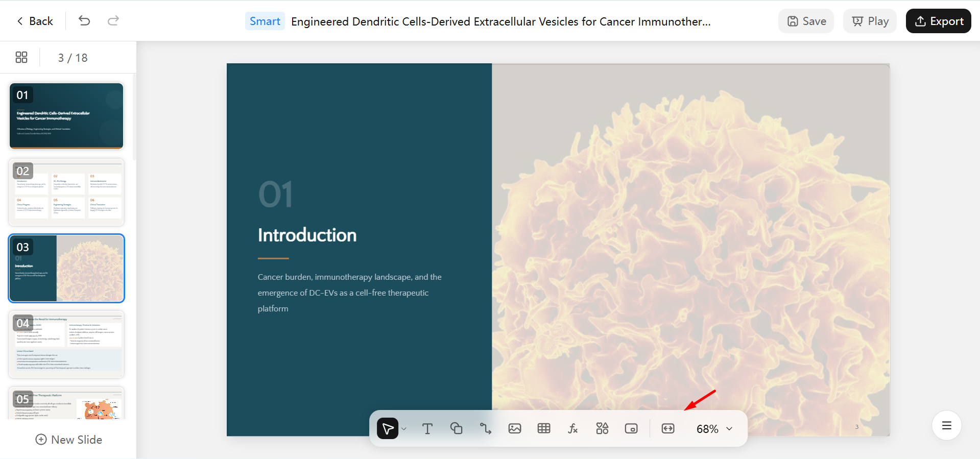Insert embedded media frame
Screen dimensions: 980x459
coord(631,428)
